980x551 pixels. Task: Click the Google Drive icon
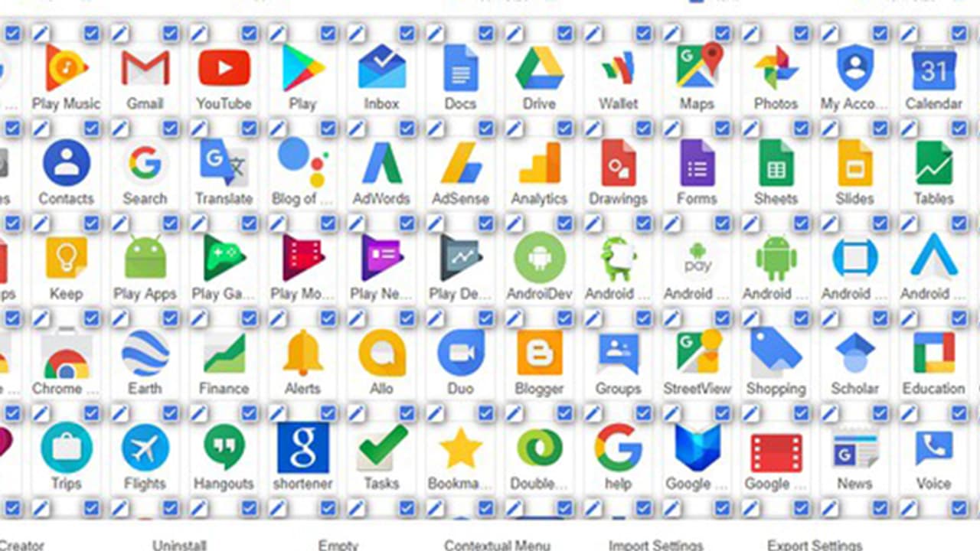coord(539,69)
